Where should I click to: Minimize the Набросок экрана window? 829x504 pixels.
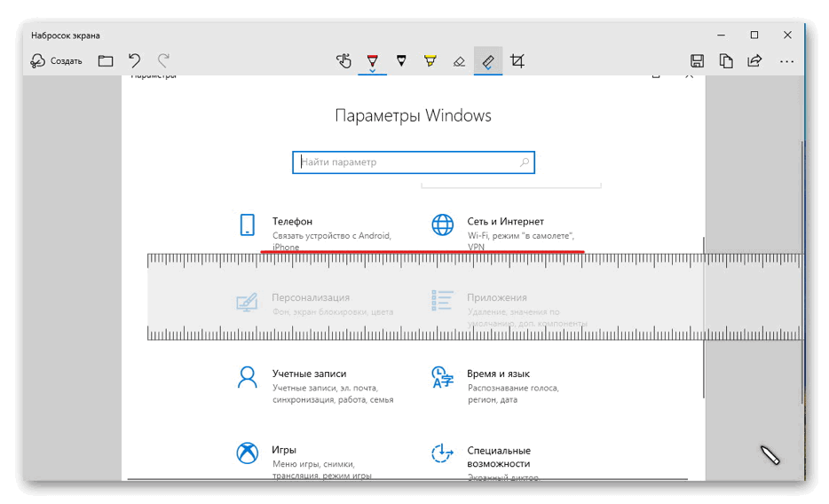pos(721,35)
